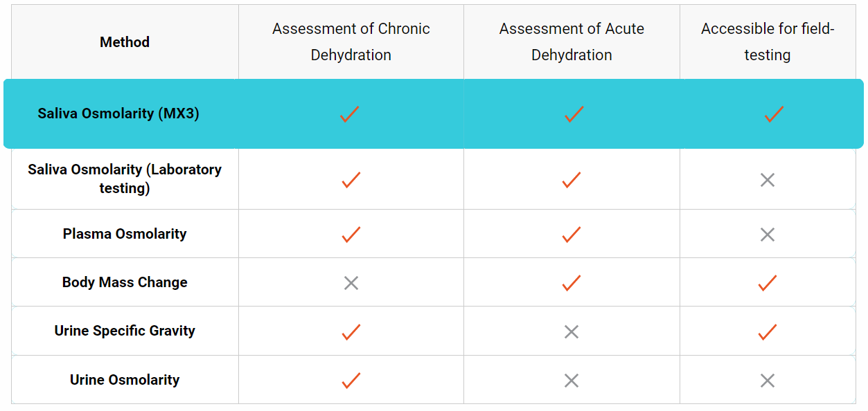Click Urine Specific Gravity acute X mark
The height and width of the screenshot is (411, 868).
[x=572, y=332]
